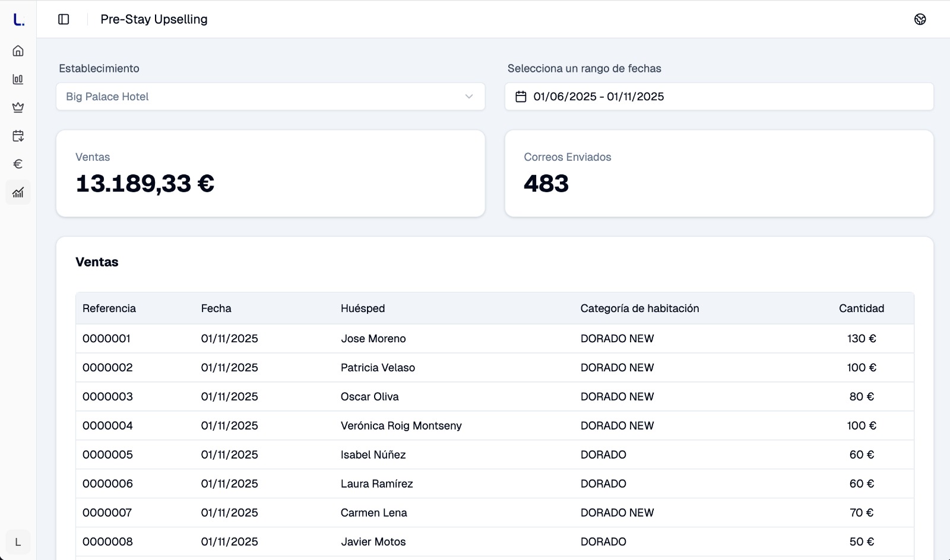Open the date range picker field

pos(718,97)
